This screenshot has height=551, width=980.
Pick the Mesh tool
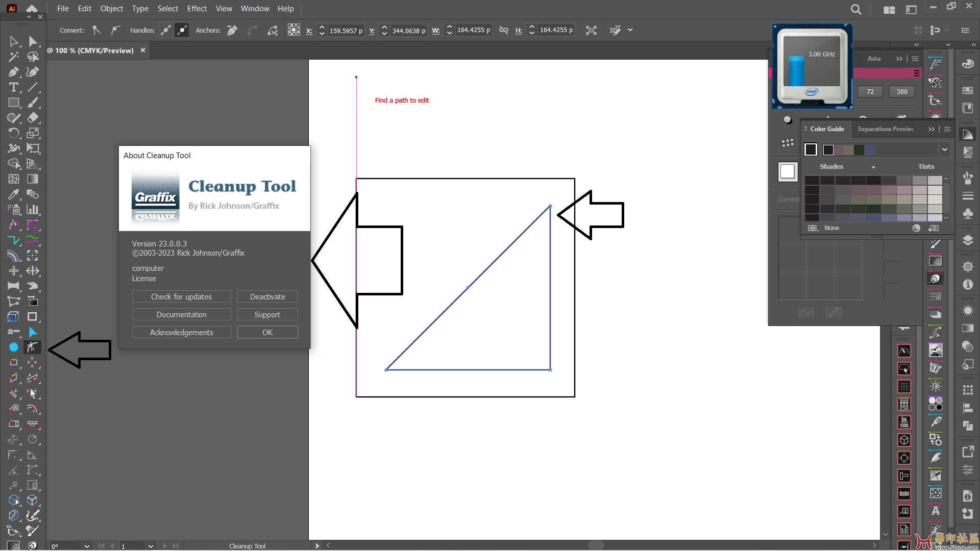pyautogui.click(x=14, y=179)
